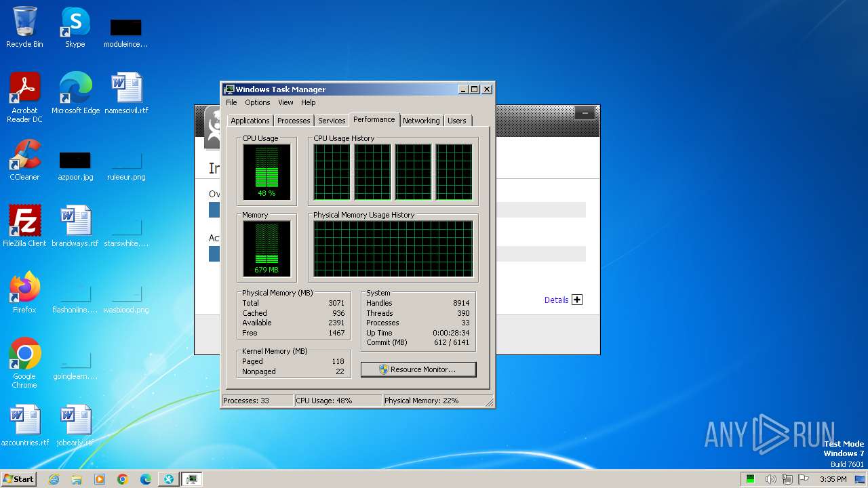Open the Recycle Bin desktop icon
Viewport: 868px width, 488px height.
tap(24, 28)
